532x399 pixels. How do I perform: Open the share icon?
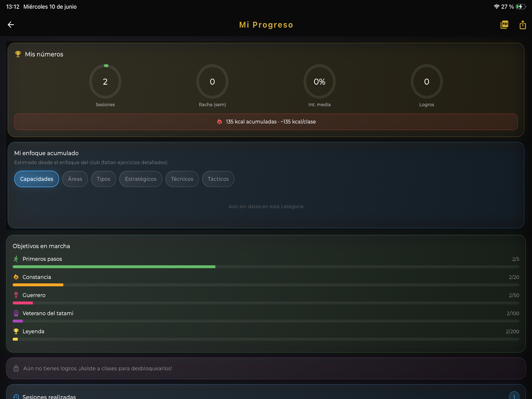tap(523, 25)
